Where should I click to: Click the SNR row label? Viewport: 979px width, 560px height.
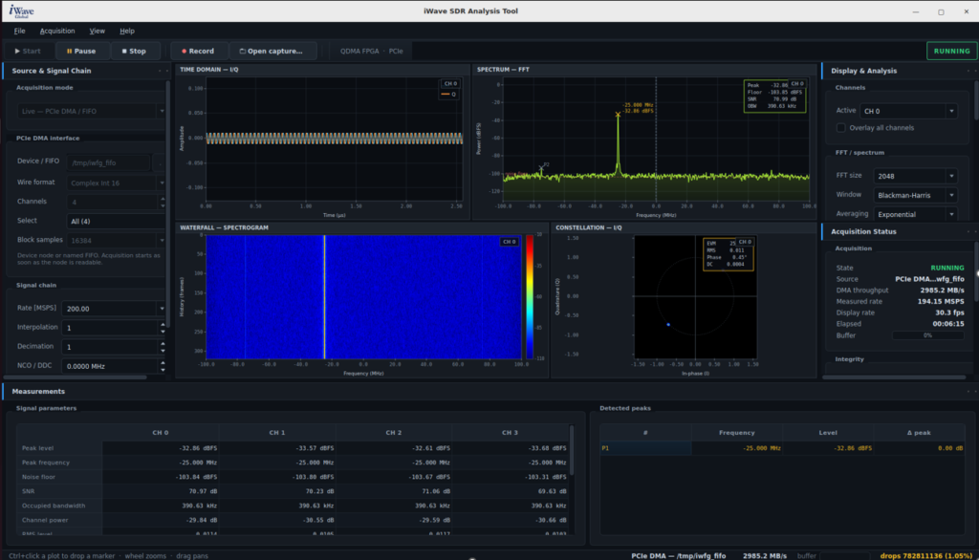click(28, 491)
